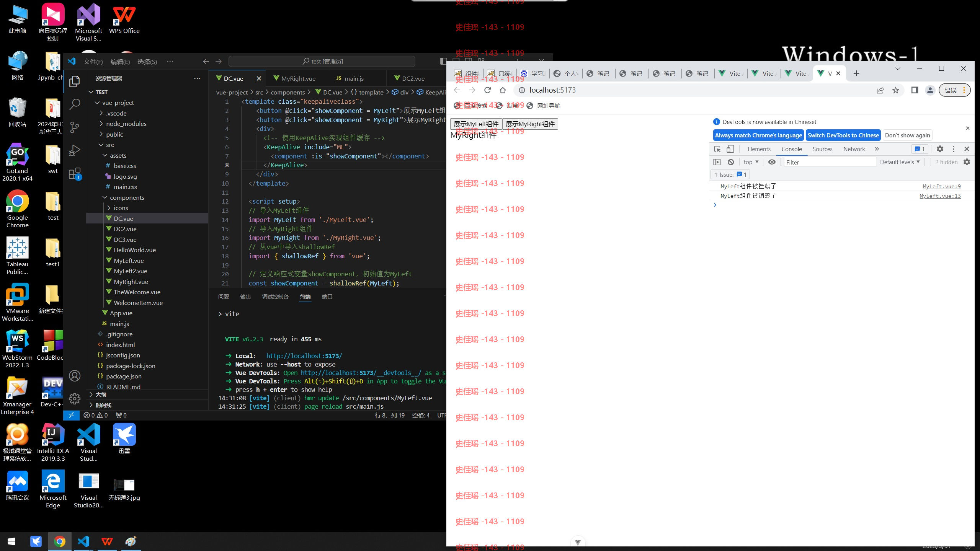
Task: Toggle device toolbar in DevTools
Action: [x=730, y=149]
